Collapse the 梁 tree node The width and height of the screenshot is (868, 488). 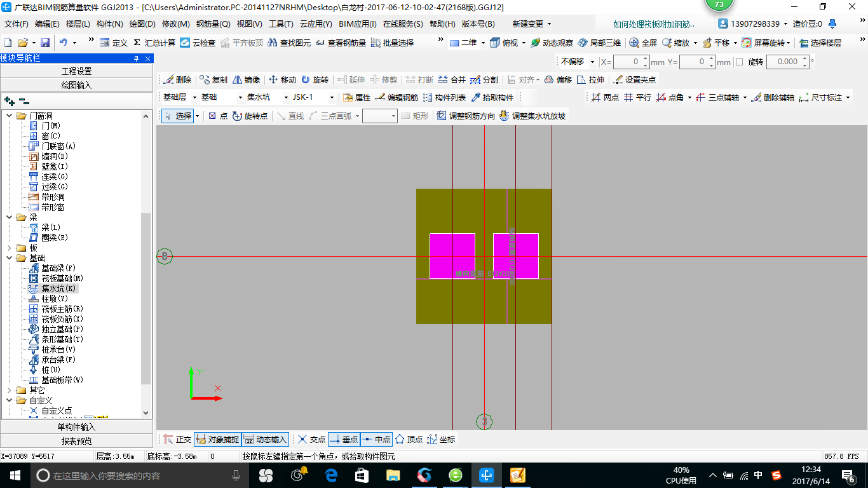coord(10,217)
